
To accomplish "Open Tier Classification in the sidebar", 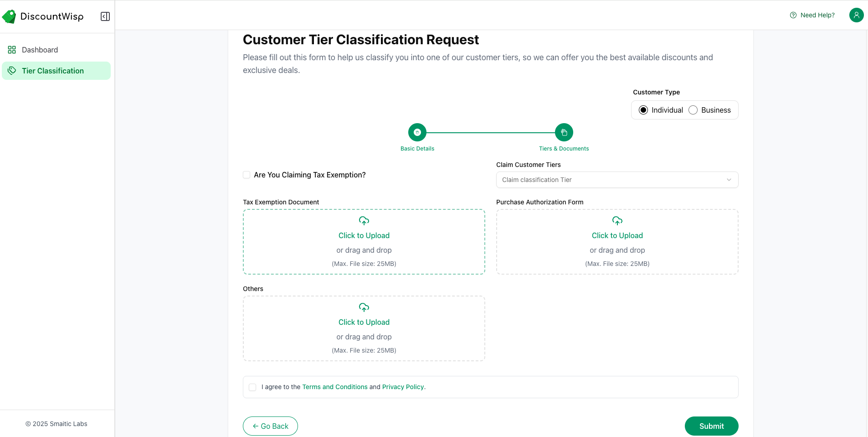I will (x=53, y=71).
